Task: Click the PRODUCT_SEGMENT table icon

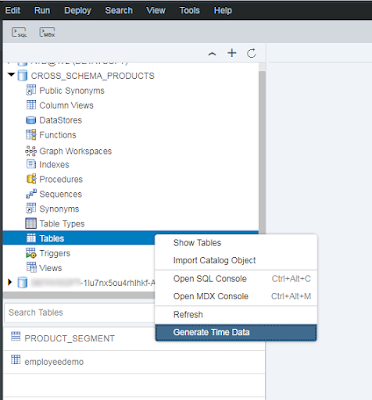Action: [x=16, y=336]
